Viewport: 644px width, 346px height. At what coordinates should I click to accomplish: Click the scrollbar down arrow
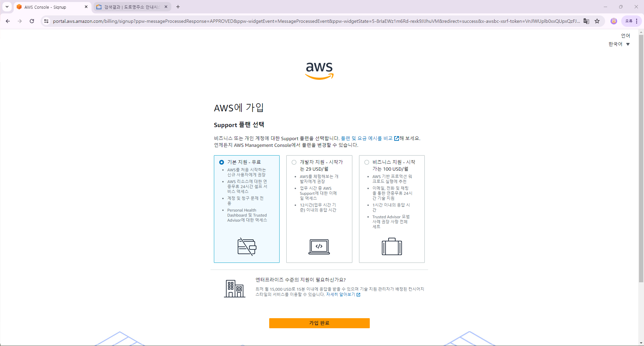coord(641,343)
